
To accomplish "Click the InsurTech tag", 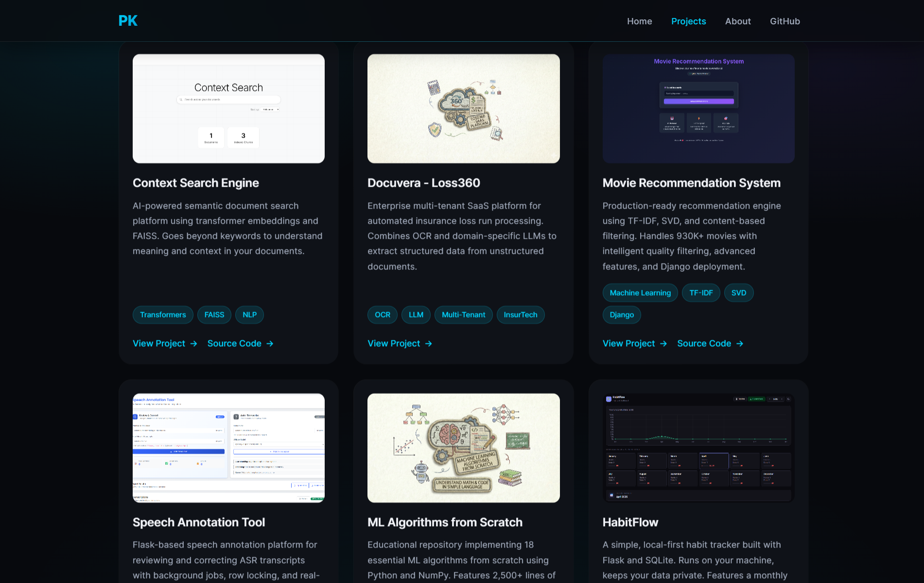I will 521,315.
